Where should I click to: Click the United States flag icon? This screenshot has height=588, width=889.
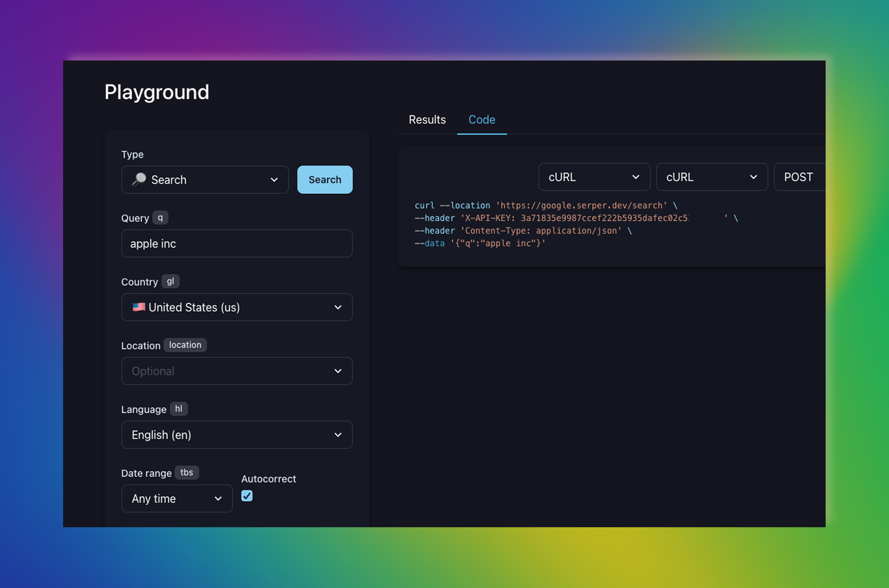point(139,307)
